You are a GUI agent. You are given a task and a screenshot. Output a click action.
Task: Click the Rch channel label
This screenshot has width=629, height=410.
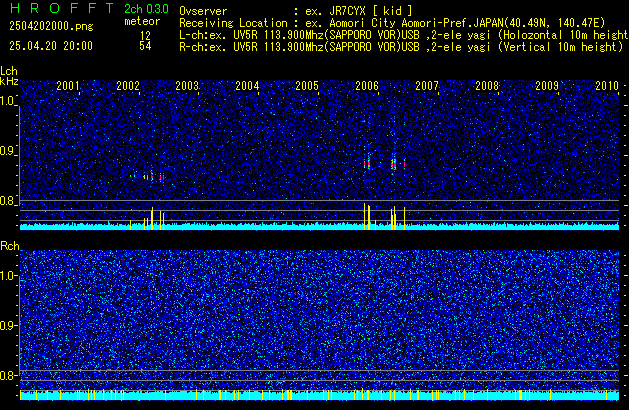[x=10, y=246]
